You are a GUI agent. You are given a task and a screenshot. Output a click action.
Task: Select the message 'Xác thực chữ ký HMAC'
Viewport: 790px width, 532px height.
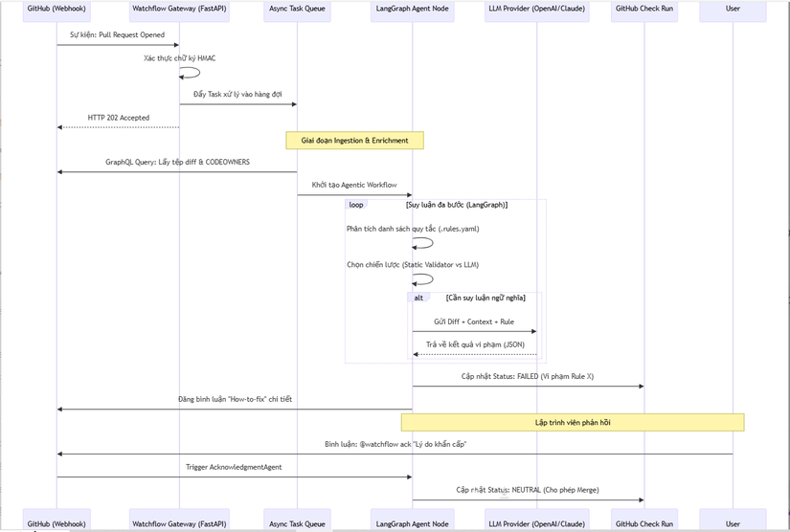pos(179,57)
